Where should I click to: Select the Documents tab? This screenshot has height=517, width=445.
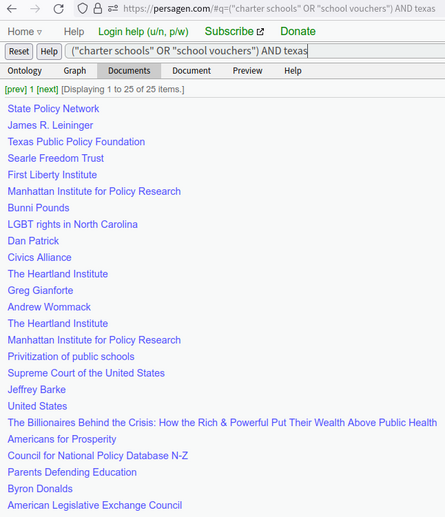coord(129,71)
